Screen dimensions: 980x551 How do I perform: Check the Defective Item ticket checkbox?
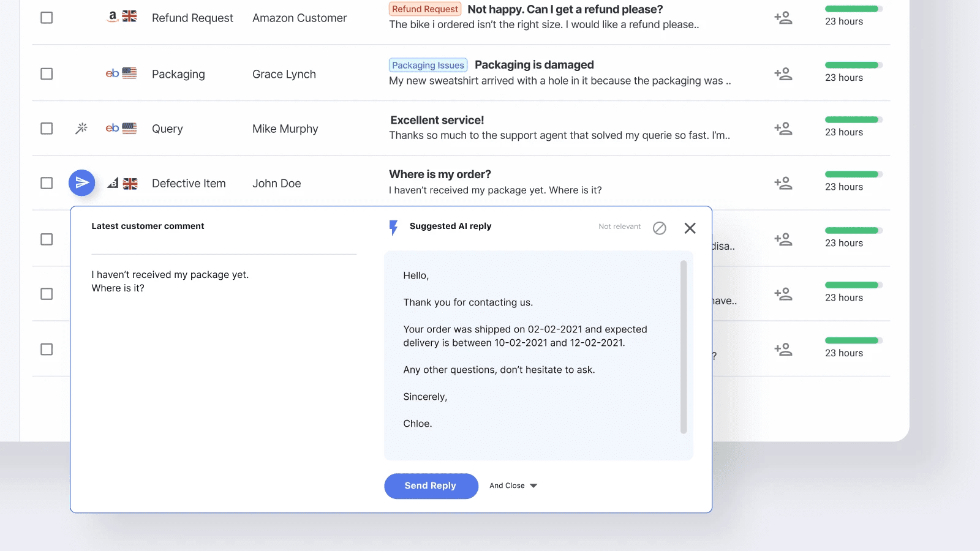click(x=47, y=183)
